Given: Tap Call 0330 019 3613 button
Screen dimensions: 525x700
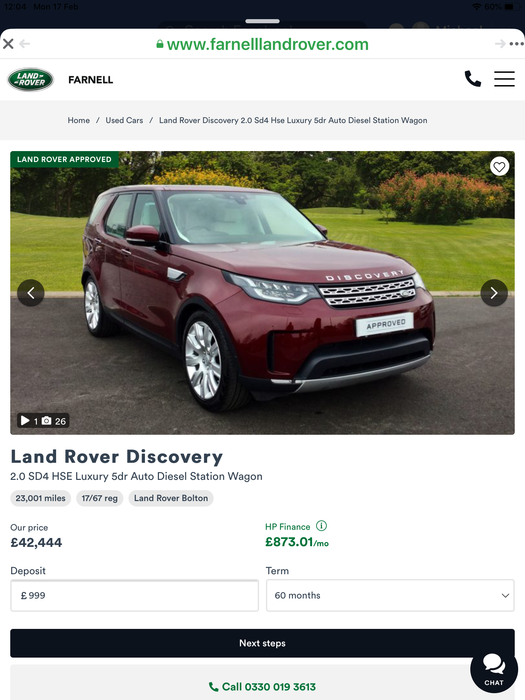Looking at the screenshot, I should click(x=262, y=687).
